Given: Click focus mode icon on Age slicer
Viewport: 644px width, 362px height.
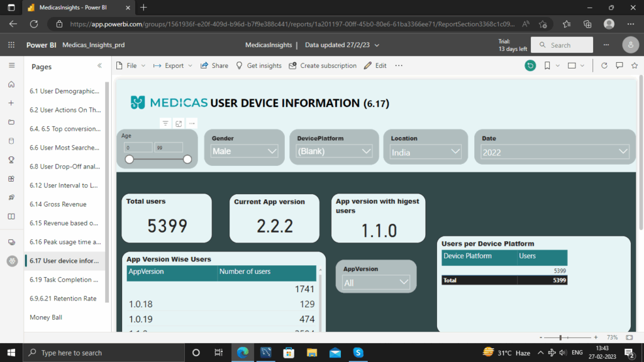Looking at the screenshot, I should 179,124.
